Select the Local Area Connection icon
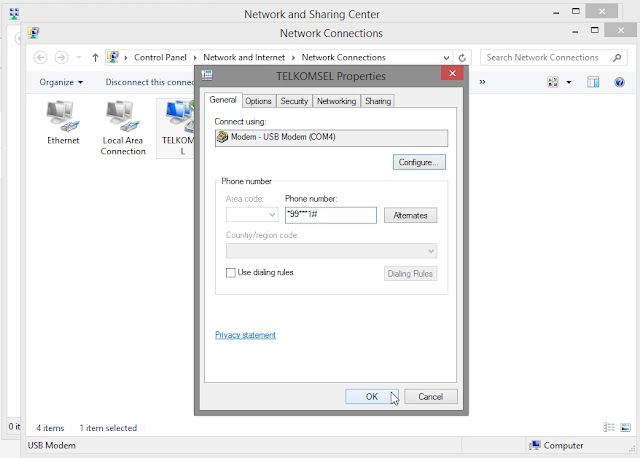Image resolution: width=640 pixels, height=458 pixels. coord(122,127)
